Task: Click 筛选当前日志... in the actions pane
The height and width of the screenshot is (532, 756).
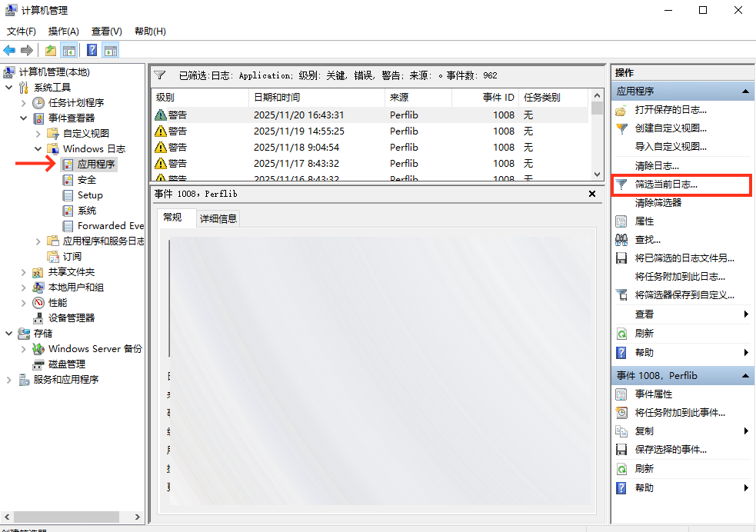Action: 666,185
